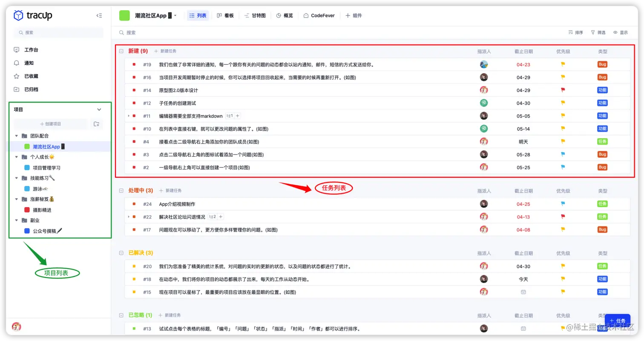Open the 通知 notifications bell
Viewport: 644px width, 341px height.
pos(17,63)
